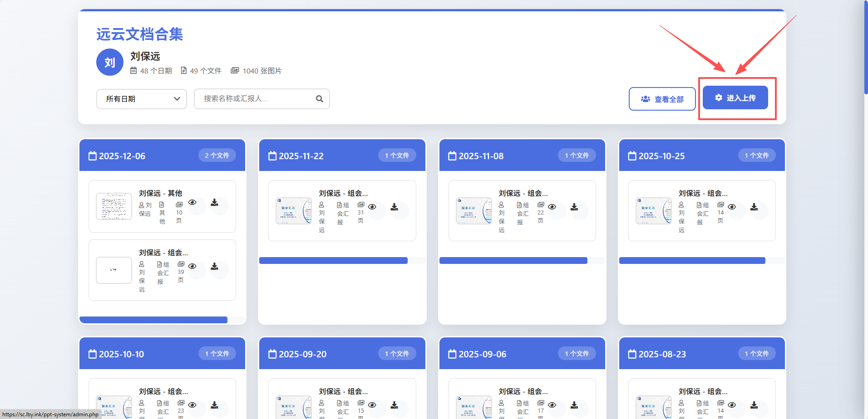Image resolution: width=868 pixels, height=419 pixels.
Task: Click the magnifier search icon
Action: [x=319, y=99]
